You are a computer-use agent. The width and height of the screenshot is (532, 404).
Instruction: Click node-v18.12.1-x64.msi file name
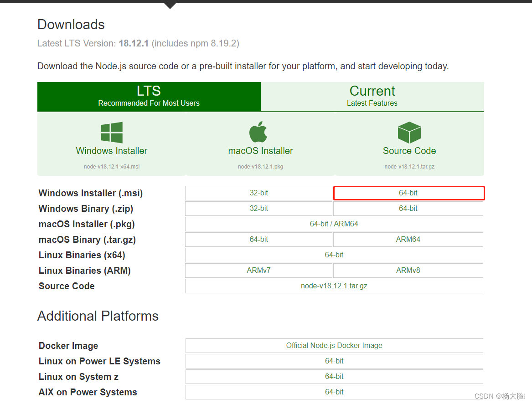pyautogui.click(x=112, y=167)
